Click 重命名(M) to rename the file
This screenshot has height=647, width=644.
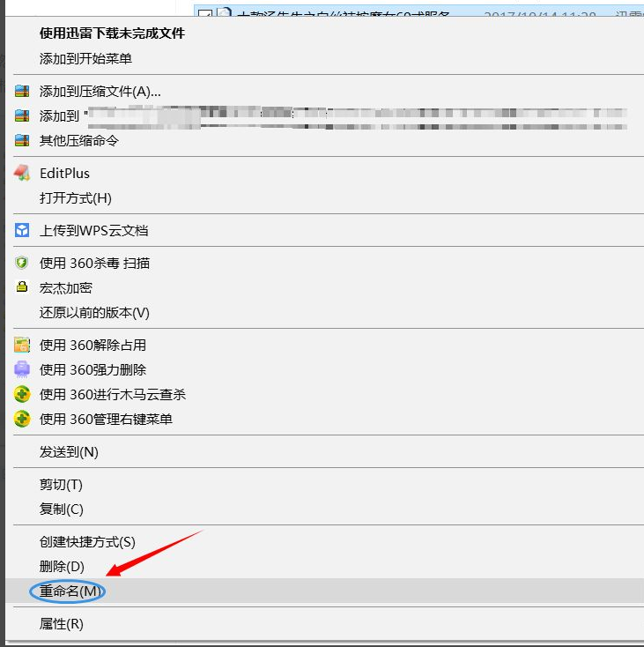tap(67, 591)
